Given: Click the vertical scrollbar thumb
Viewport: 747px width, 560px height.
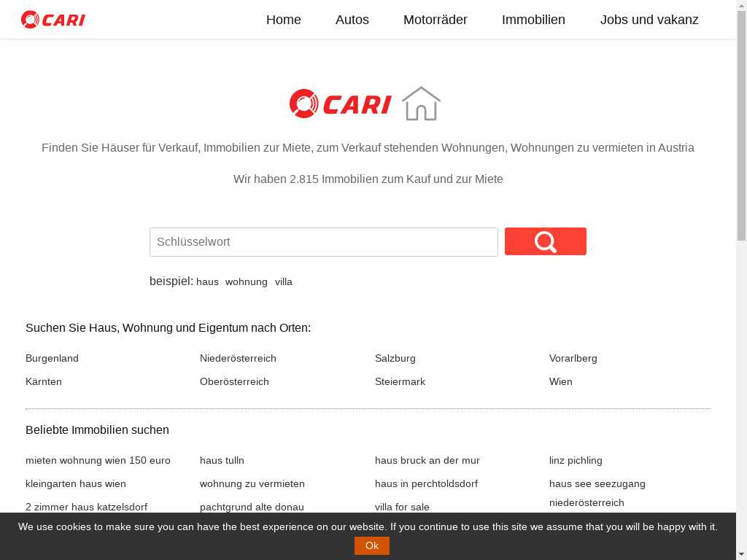Looking at the screenshot, I should 742,125.
